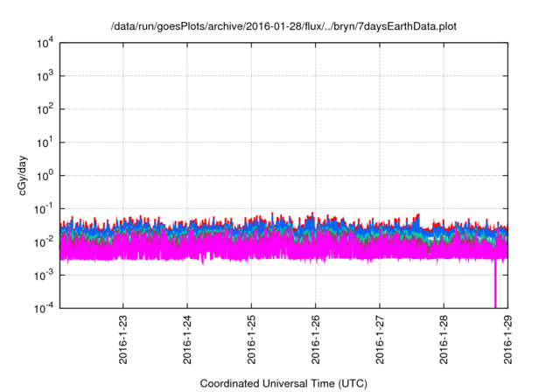560x392 pixels.
Task: Click the 2016-1-23 date tick label
Action: click(x=122, y=339)
